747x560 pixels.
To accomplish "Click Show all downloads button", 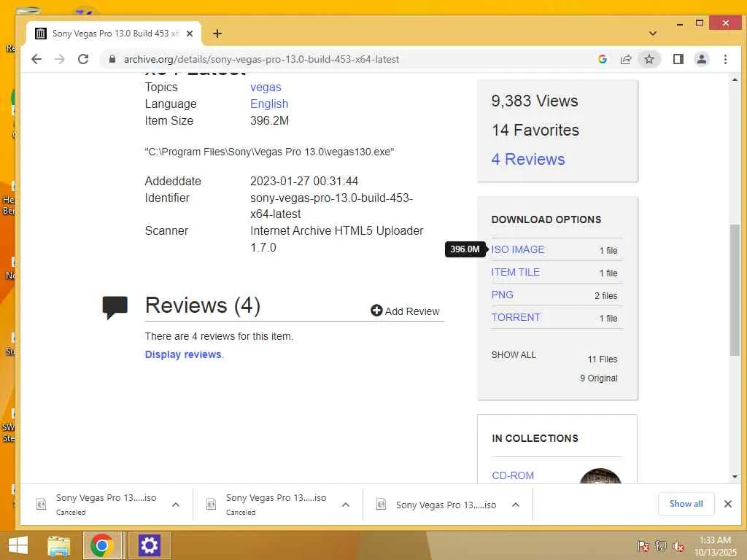I will click(x=686, y=504).
